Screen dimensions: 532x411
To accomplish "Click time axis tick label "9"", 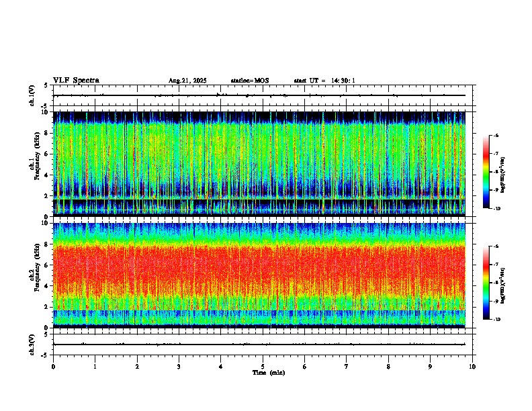I will point(430,367).
